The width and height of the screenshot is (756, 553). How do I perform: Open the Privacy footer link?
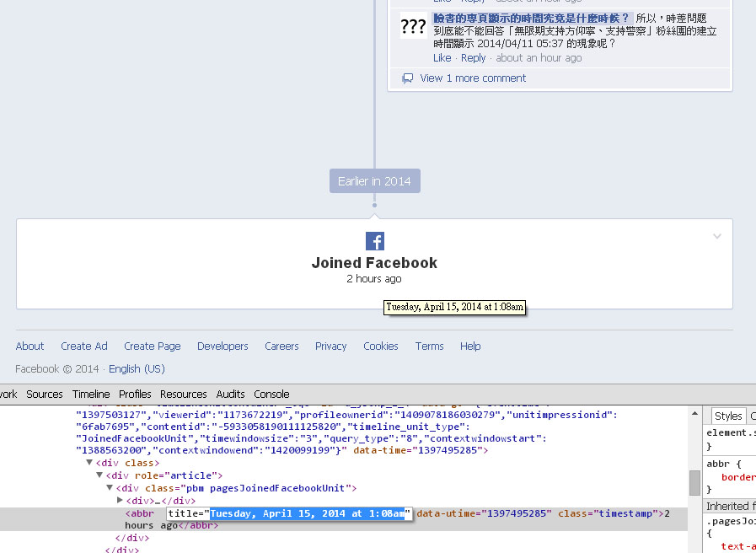[330, 346]
